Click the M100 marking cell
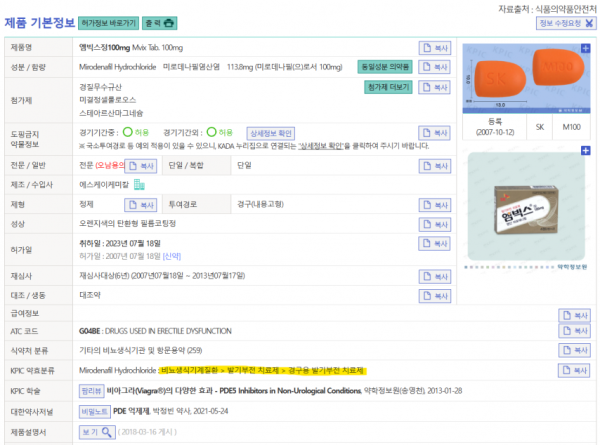Screen dimensions: 600x445 571,127
